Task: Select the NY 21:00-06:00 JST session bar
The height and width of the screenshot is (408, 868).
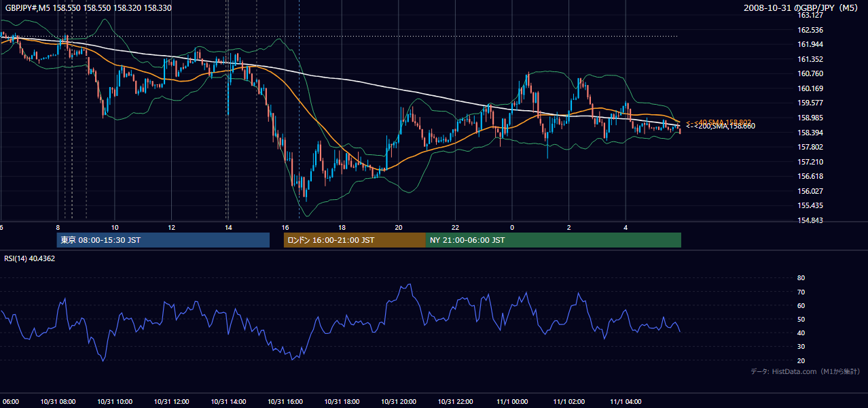Action: click(x=554, y=240)
